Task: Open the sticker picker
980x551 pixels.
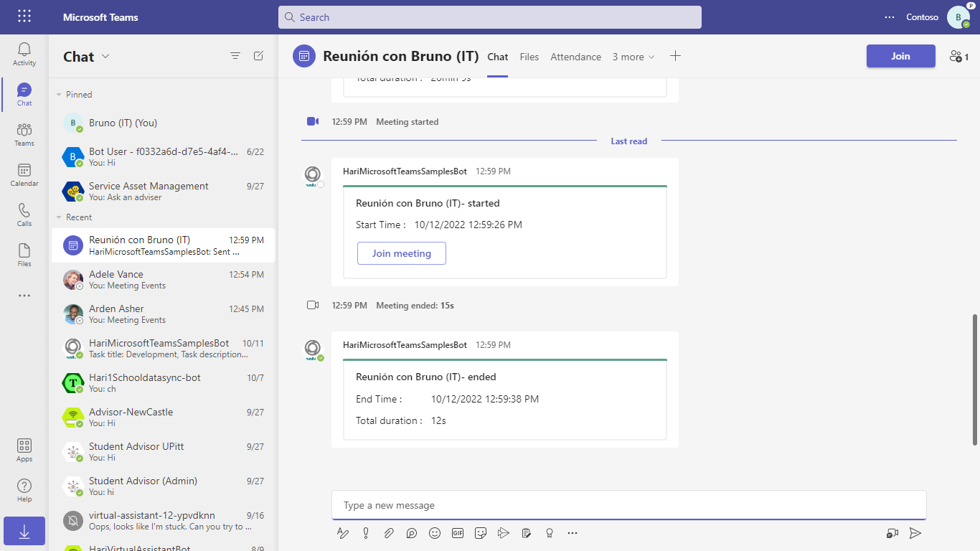Action: pos(481,533)
